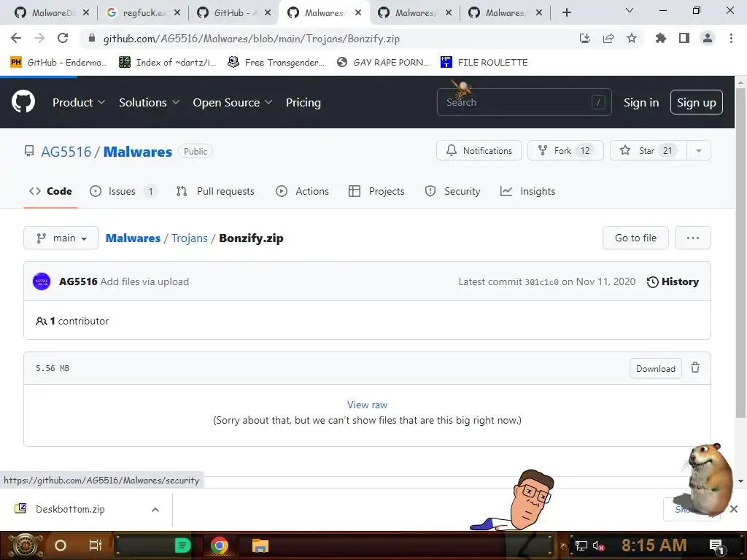Open the Actions tab
The width and height of the screenshot is (747, 560).
pyautogui.click(x=302, y=191)
